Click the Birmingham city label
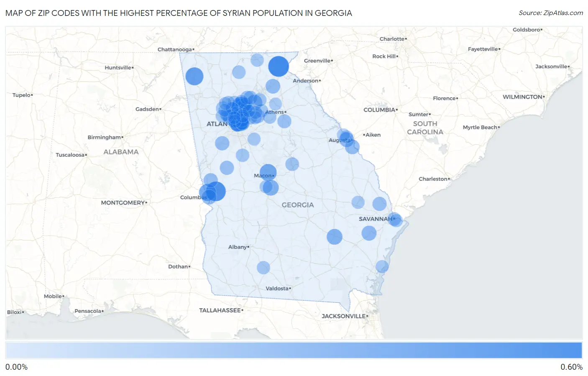The width and height of the screenshot is (588, 376). tap(104, 137)
